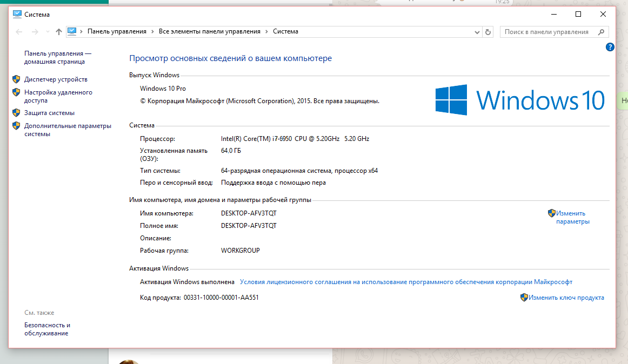This screenshot has width=628, height=364.
Task: Click Изменить параметры link
Action: pyautogui.click(x=572, y=218)
